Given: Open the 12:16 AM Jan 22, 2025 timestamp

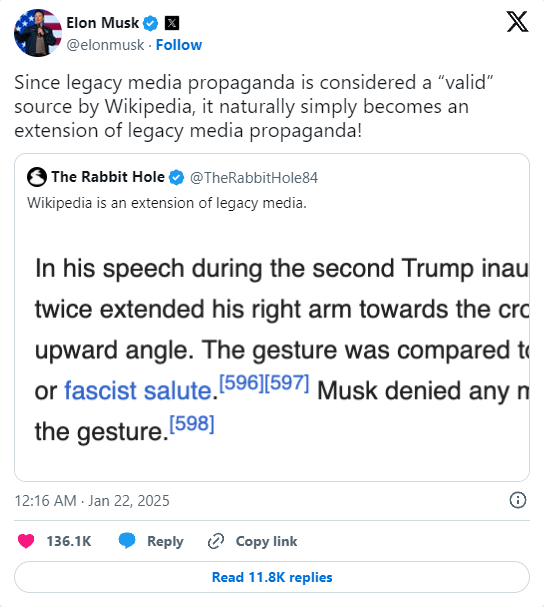Looking at the screenshot, I should (92, 501).
